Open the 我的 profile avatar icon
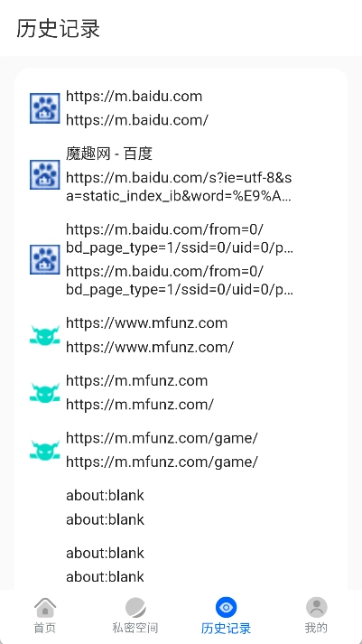The width and height of the screenshot is (362, 644). point(317,608)
